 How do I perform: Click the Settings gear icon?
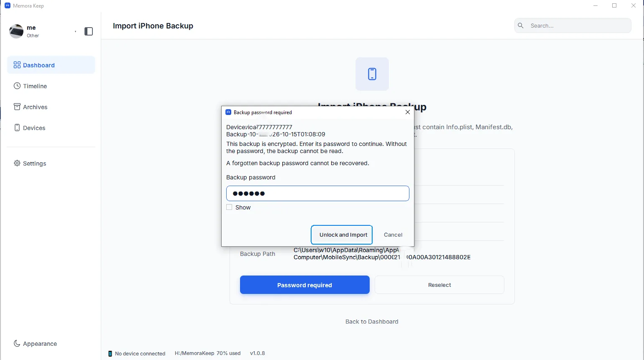17,163
